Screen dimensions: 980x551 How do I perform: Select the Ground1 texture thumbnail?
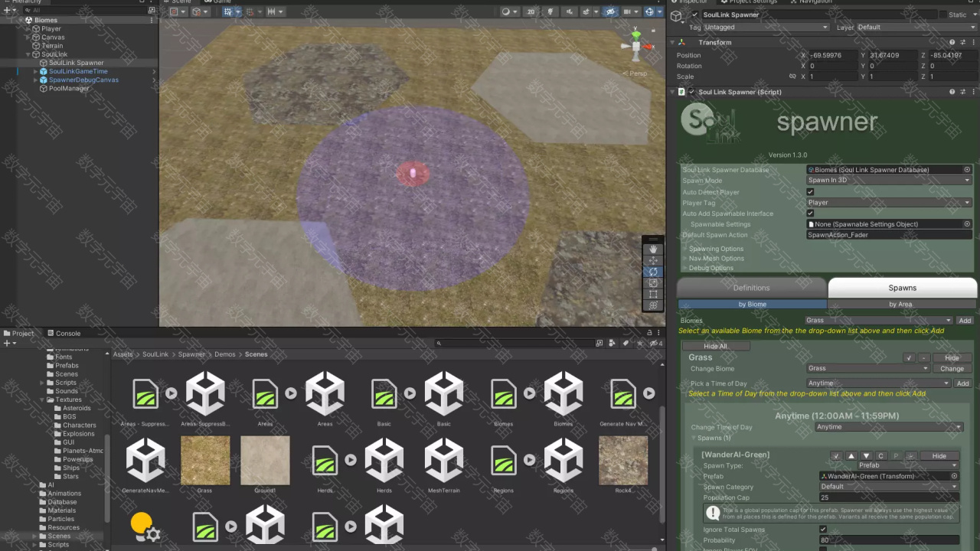coord(265,461)
